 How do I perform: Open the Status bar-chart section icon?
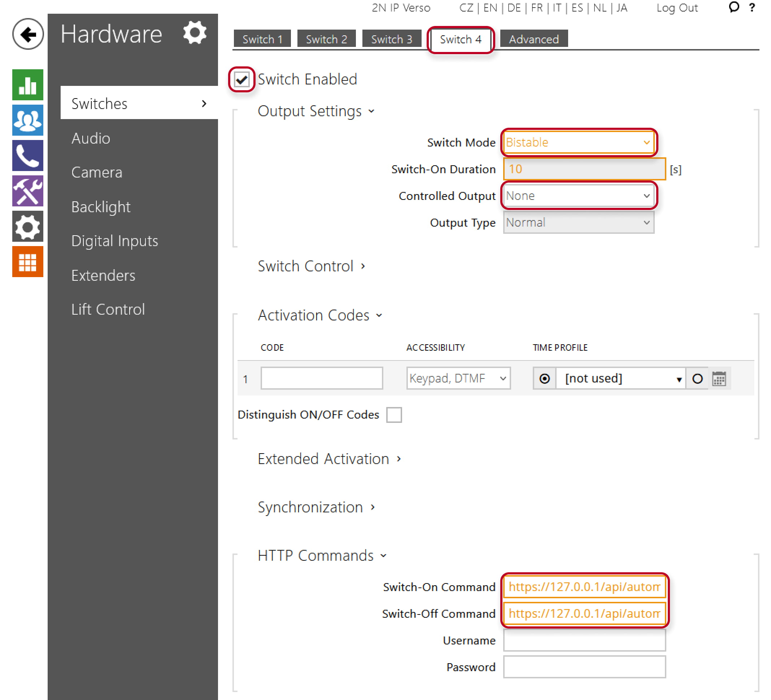[27, 85]
